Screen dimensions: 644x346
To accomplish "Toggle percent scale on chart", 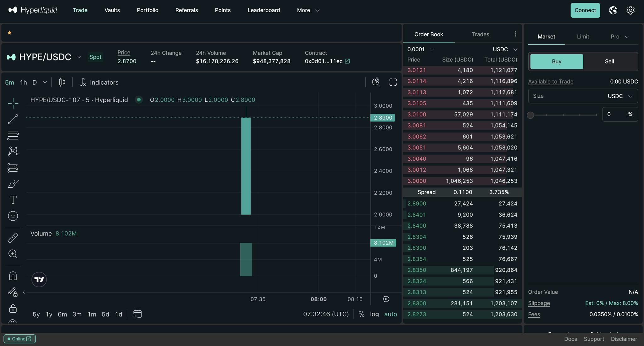I will tap(362, 314).
